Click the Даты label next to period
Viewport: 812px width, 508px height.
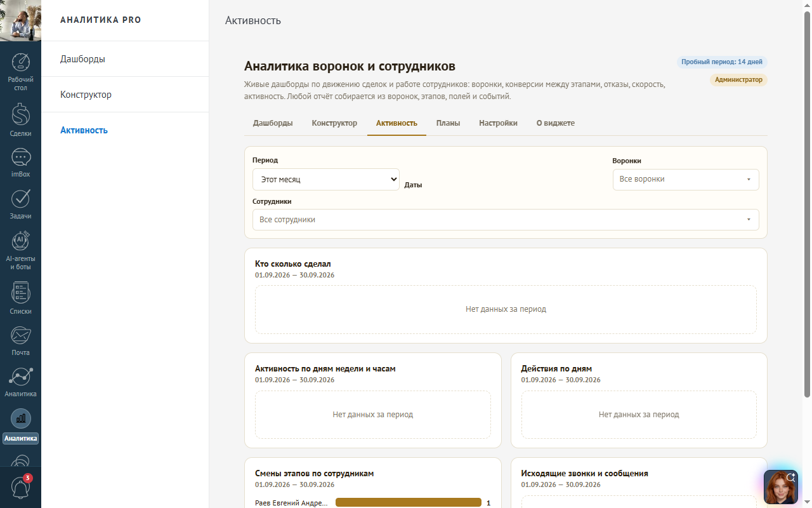coord(413,185)
